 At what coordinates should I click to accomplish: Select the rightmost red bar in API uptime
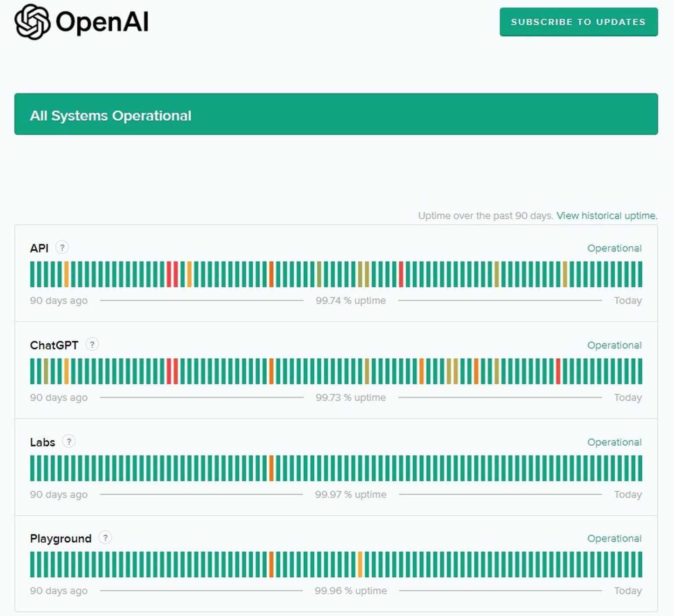click(401, 274)
